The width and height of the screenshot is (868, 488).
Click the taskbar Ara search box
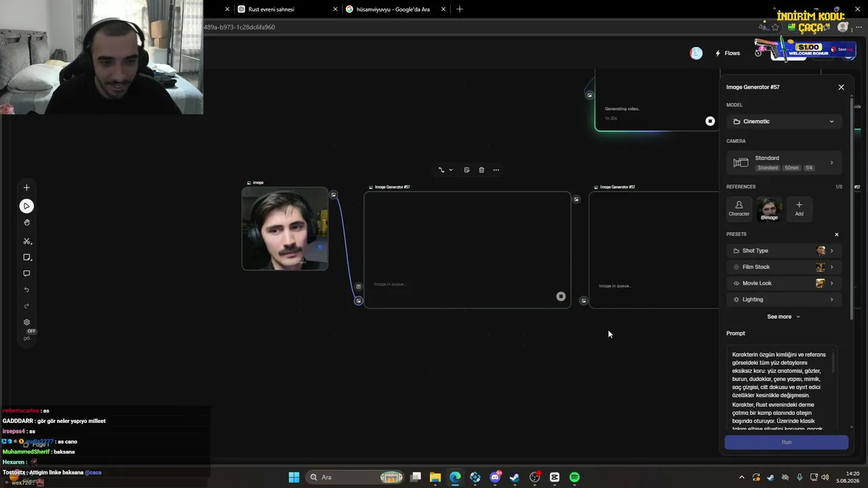pyautogui.click(x=355, y=477)
